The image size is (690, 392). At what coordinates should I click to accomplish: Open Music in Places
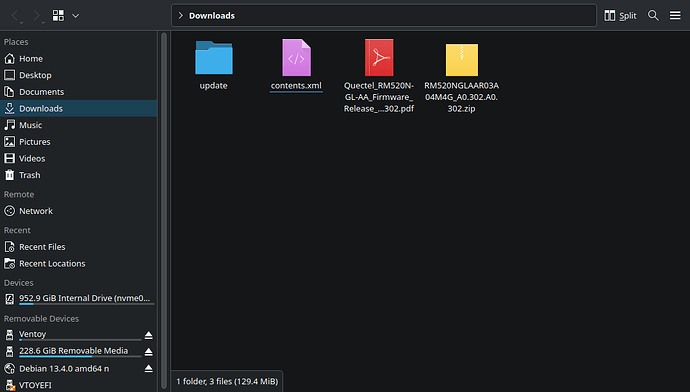pyautogui.click(x=78, y=125)
